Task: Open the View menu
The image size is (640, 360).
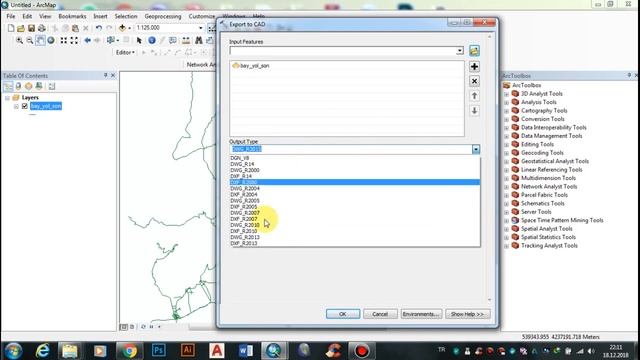Action: coord(45,16)
